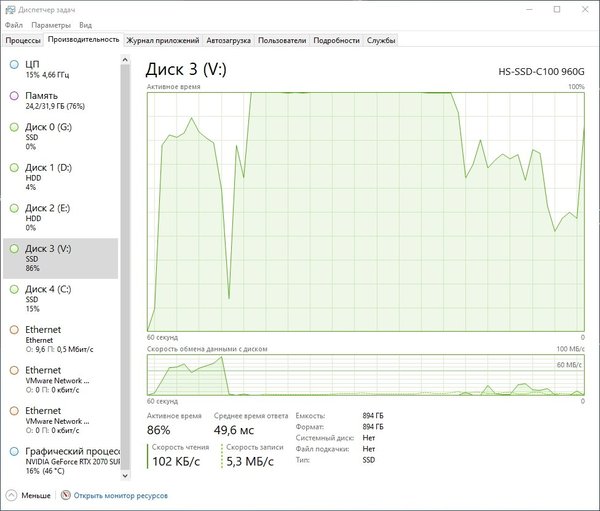Select the Диск 0 (G:) SSD entry

60,137
